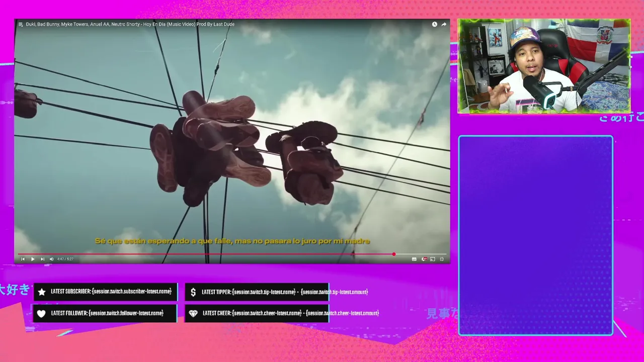644x362 pixels.
Task: Click the video title text
Action: tap(130, 24)
